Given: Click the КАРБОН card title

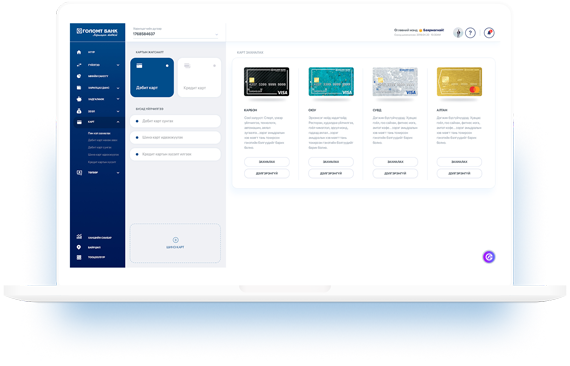Looking at the screenshot, I should tap(250, 110).
